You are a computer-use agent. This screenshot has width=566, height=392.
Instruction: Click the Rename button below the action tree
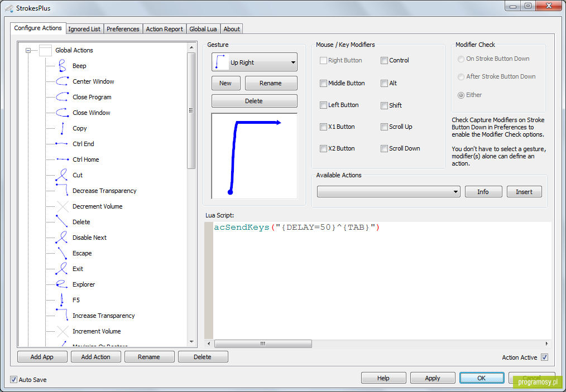149,357
